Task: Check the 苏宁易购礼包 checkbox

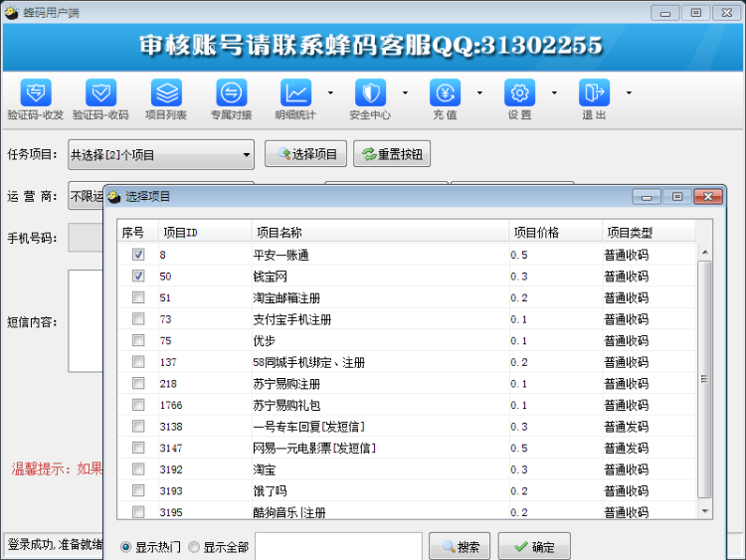Action: 138,405
